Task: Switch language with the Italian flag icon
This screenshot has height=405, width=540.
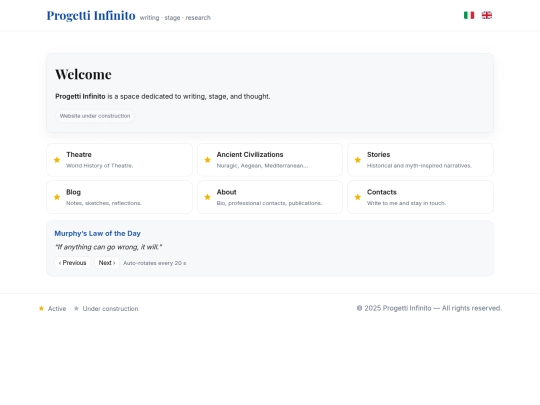Action: [469, 15]
